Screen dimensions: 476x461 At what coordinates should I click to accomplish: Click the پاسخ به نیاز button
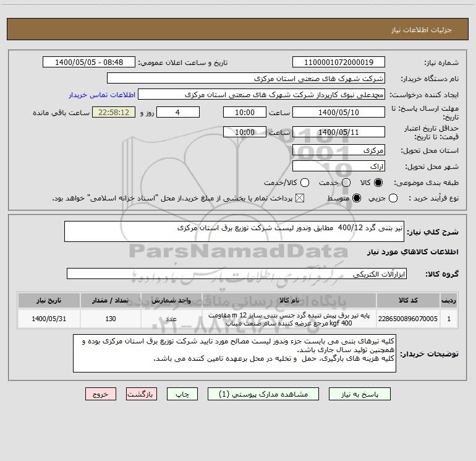[x=360, y=394]
